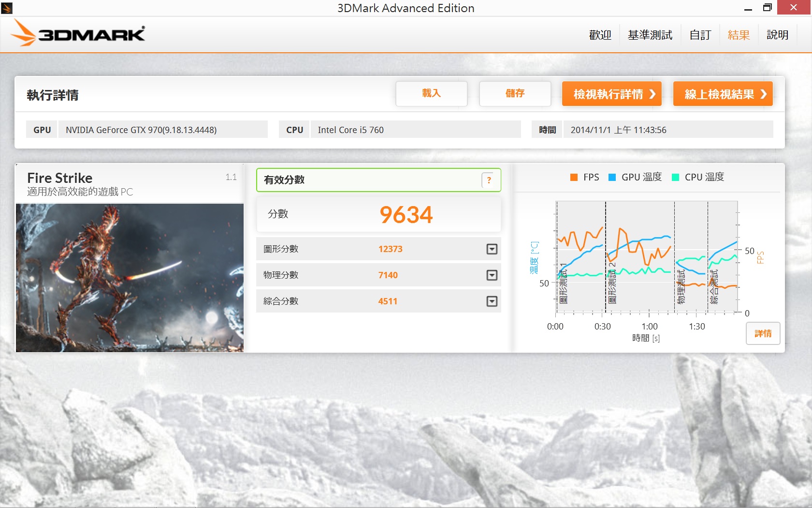Restore down the 3DMark window
812x508 pixels.
768,8
